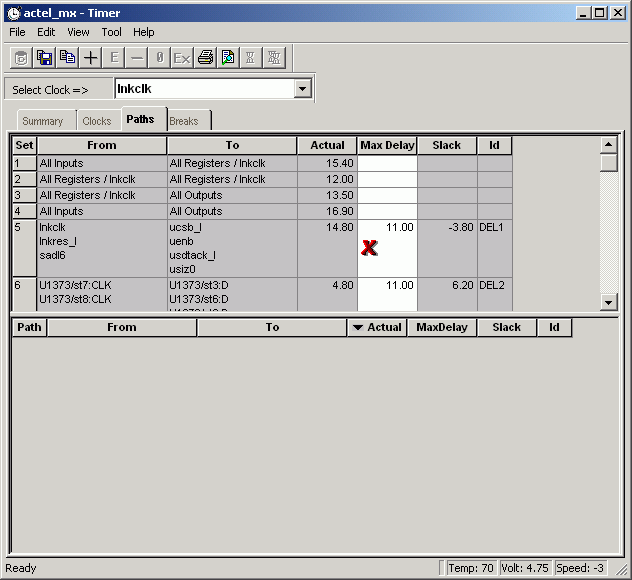Click the lower Slack column header
The width and height of the screenshot is (632, 580).
coord(507,327)
